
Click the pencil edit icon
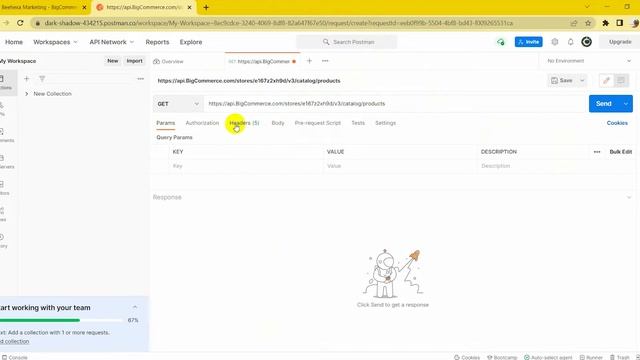(x=606, y=80)
